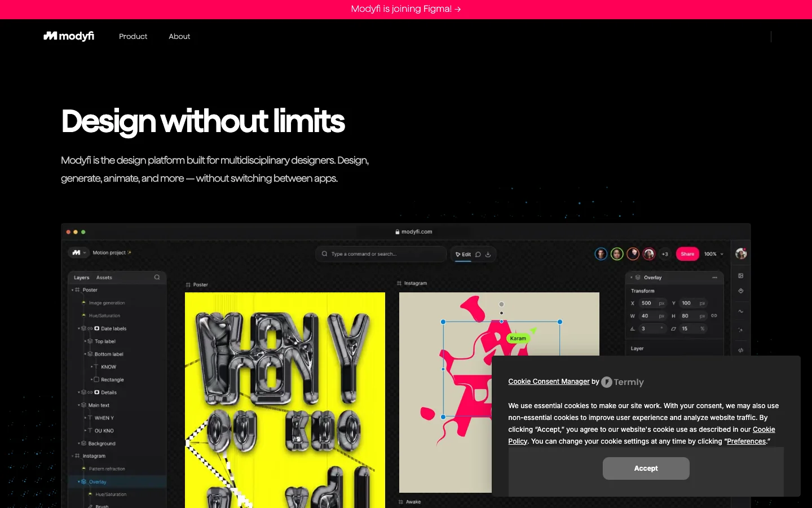This screenshot has height=508, width=812.
Task: Select the Rectangle layer
Action: 112,380
